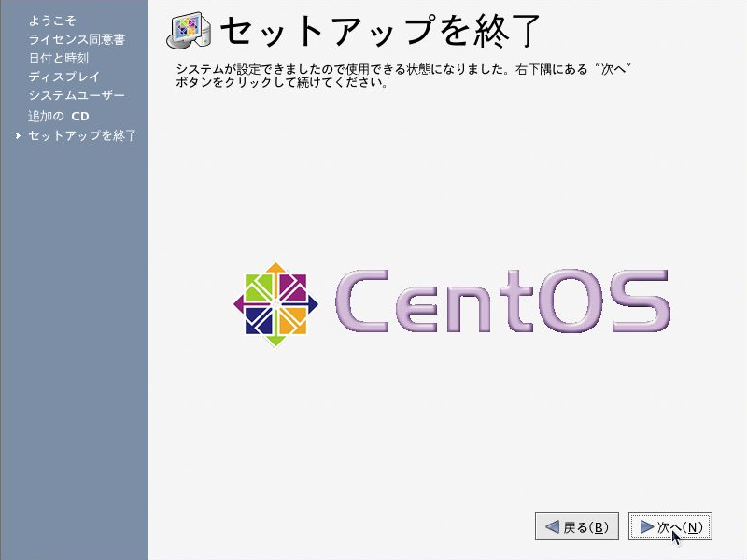Image resolution: width=747 pixels, height=560 pixels.
Task: Click the 戻る (B) back button
Action: 576,526
